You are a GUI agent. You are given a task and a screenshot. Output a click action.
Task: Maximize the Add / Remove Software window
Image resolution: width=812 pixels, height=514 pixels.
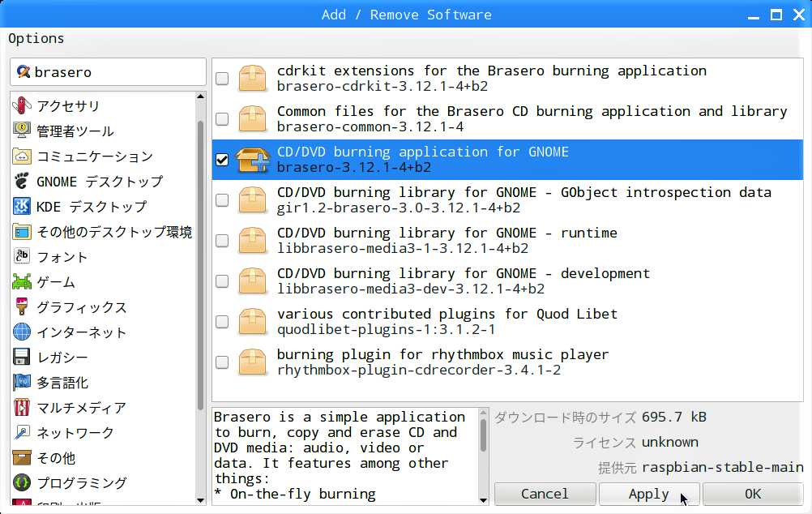click(x=776, y=15)
